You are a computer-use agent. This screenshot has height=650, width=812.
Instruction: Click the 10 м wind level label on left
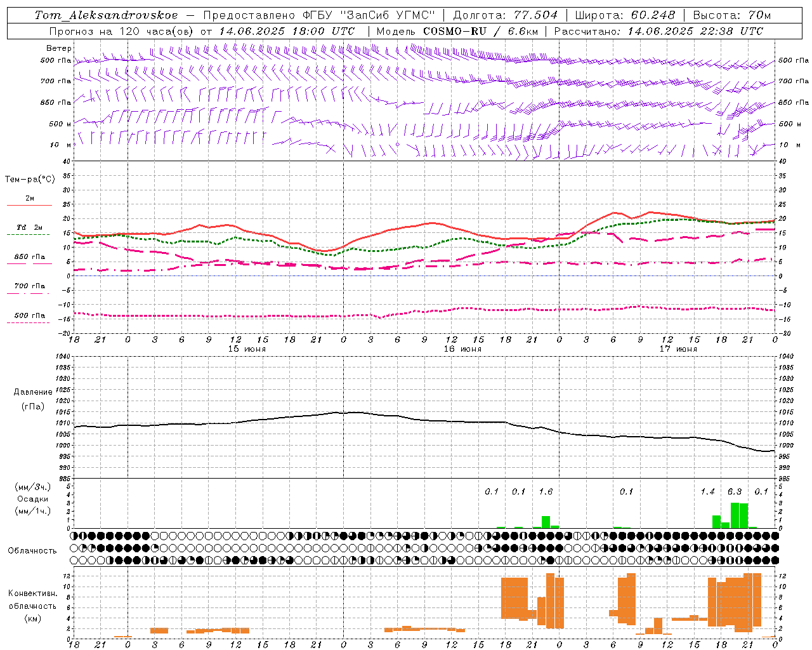pos(60,145)
